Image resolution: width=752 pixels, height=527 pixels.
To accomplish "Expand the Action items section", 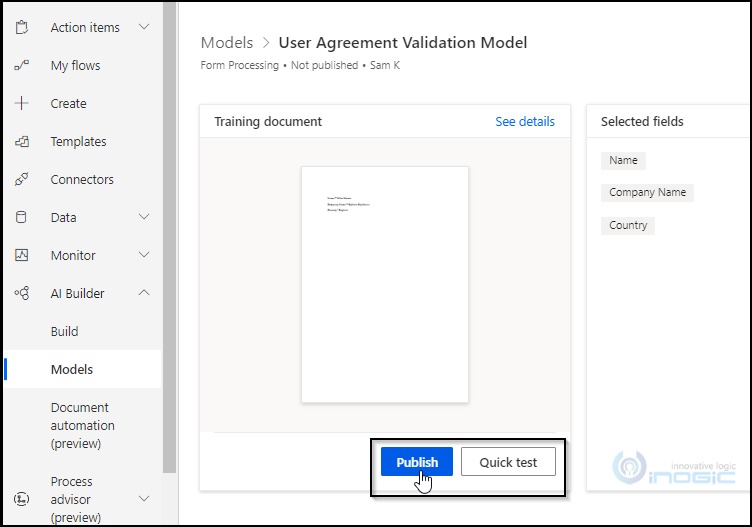I will tap(144, 27).
